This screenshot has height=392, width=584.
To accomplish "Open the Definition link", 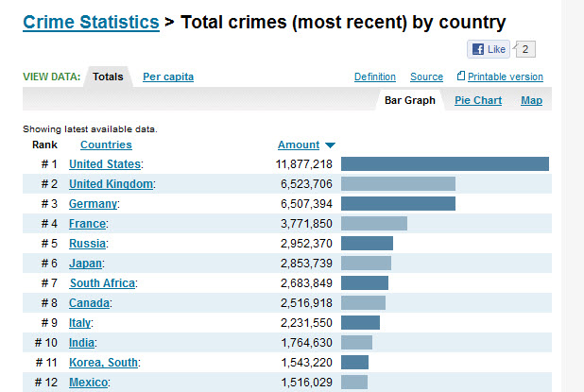I will [x=374, y=77].
